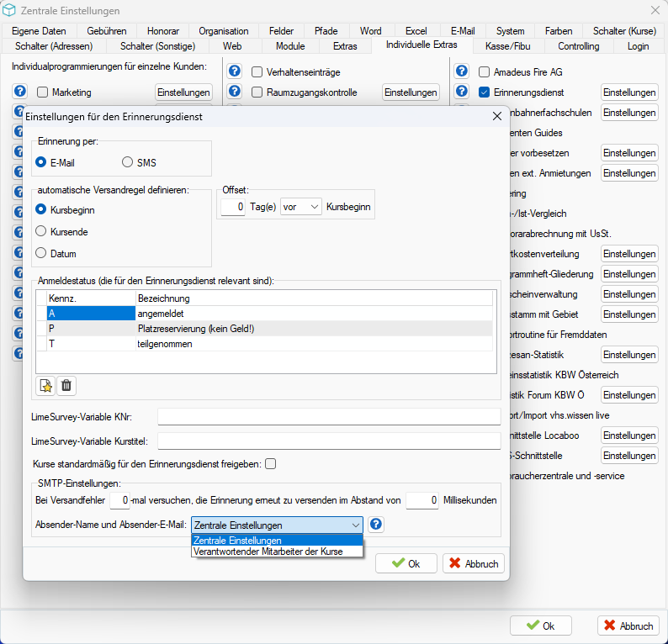668x644 pixels.
Task: Open help icon beside Erinnerungsdienst checkbox
Action: coord(462,91)
